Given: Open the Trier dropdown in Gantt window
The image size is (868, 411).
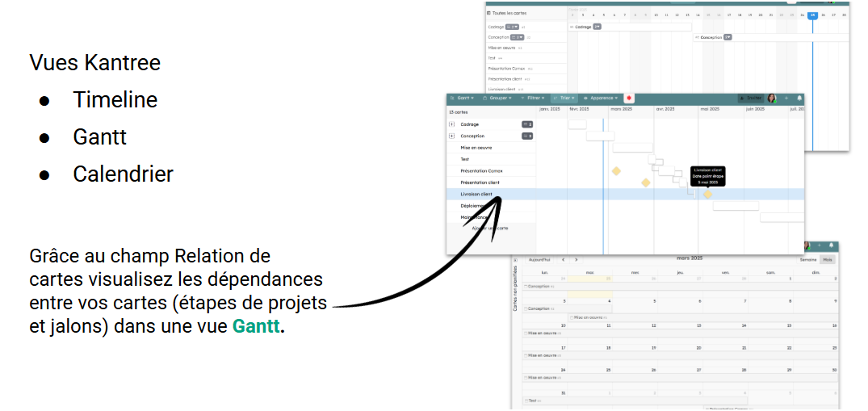Looking at the screenshot, I should (x=564, y=98).
